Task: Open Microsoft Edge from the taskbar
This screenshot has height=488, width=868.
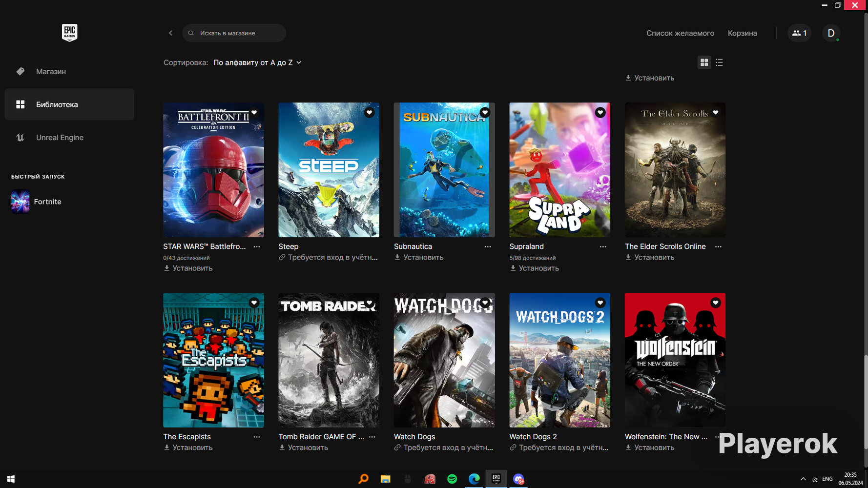Action: pos(474,479)
